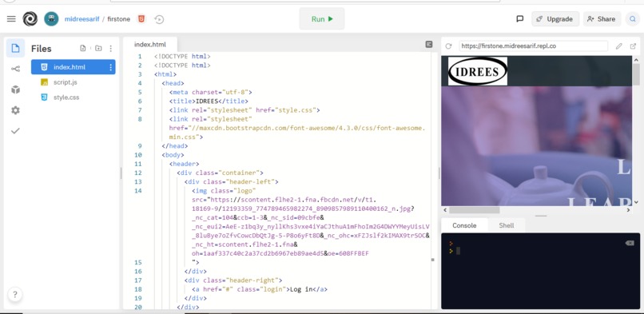Open the hamburger main menu
644x314 pixels.
(x=11, y=19)
